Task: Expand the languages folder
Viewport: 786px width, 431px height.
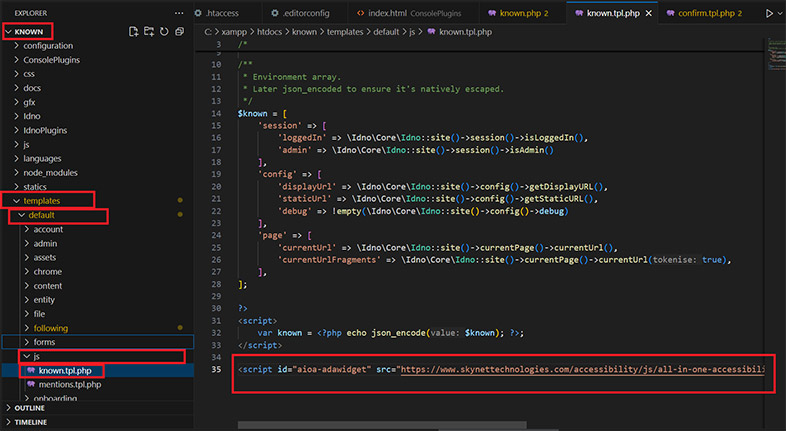Action: click(42, 158)
